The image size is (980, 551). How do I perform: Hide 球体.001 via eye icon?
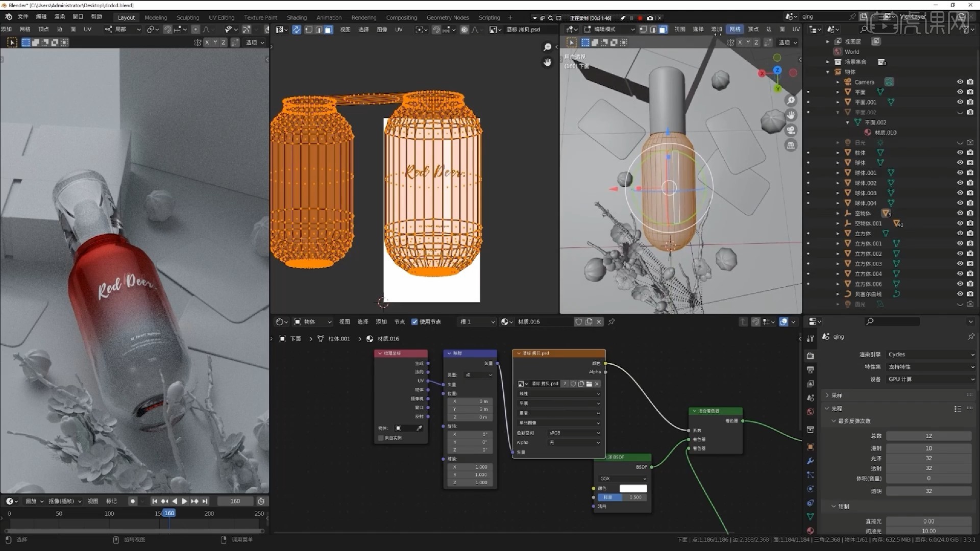(x=960, y=173)
